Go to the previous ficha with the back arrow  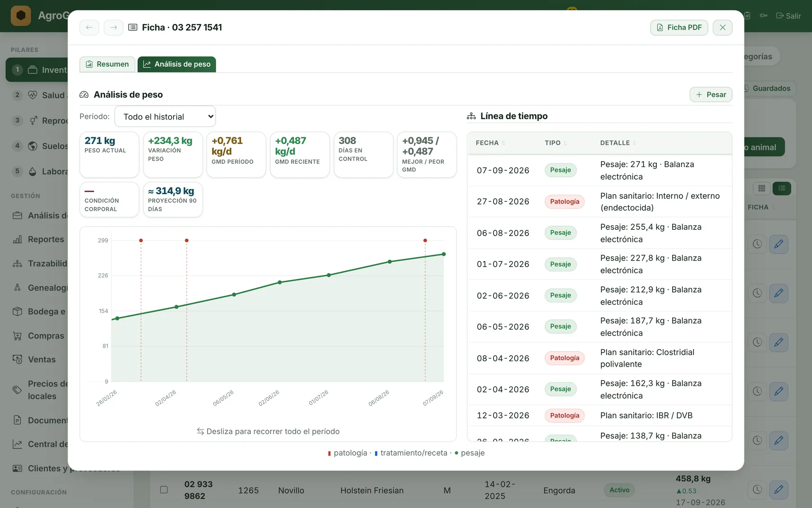[x=89, y=28]
